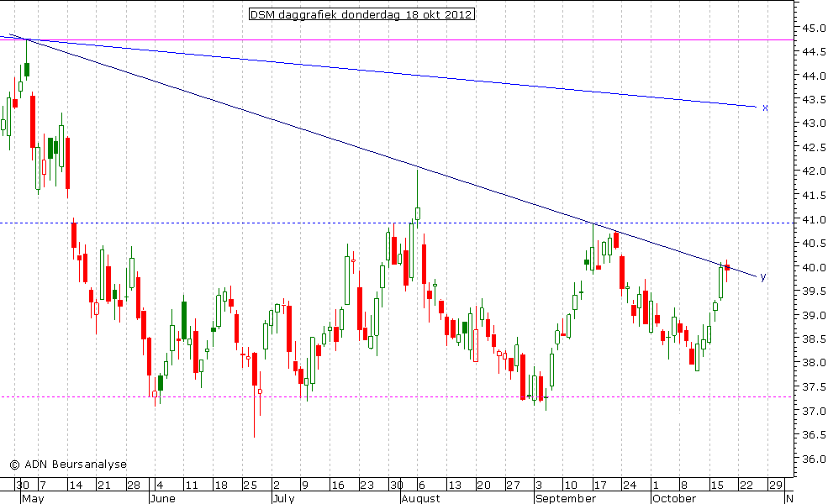Click date label 7 on time axis
The height and width of the screenshot is (504, 828).
(43, 486)
